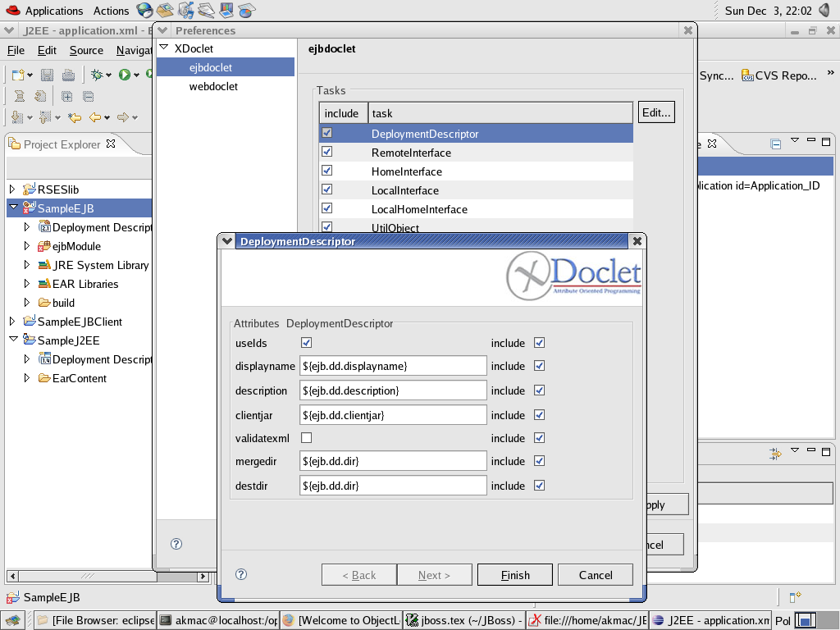Click the Last Edit Location arrow icon
This screenshot has width=840, height=630.
tap(75, 117)
